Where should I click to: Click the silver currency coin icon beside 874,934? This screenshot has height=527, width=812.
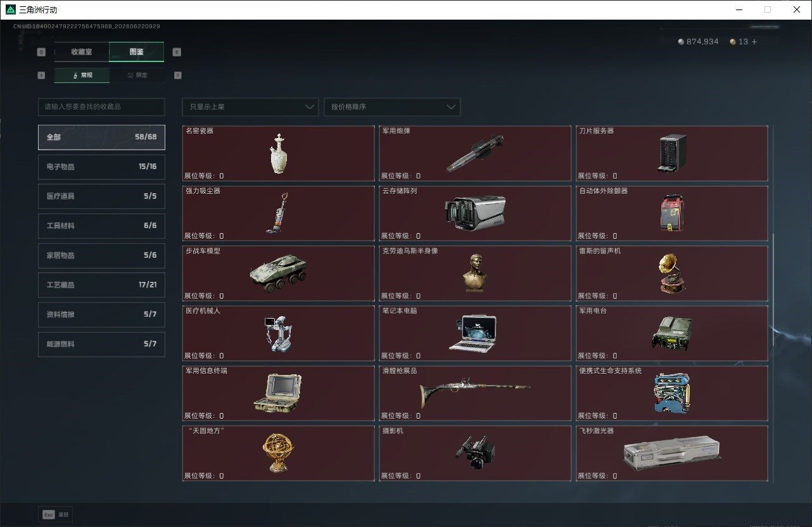click(681, 42)
